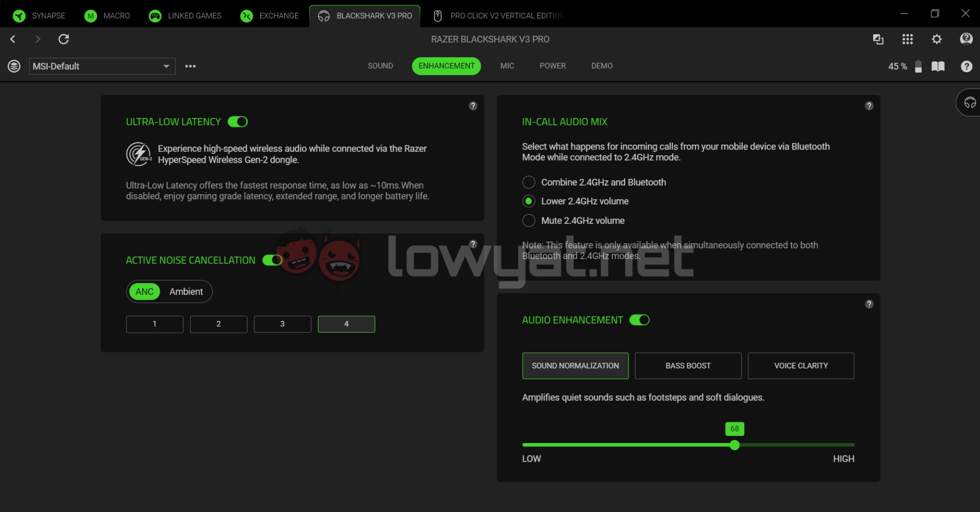This screenshot has height=512, width=980.
Task: Go back with the left arrow
Action: 13,39
